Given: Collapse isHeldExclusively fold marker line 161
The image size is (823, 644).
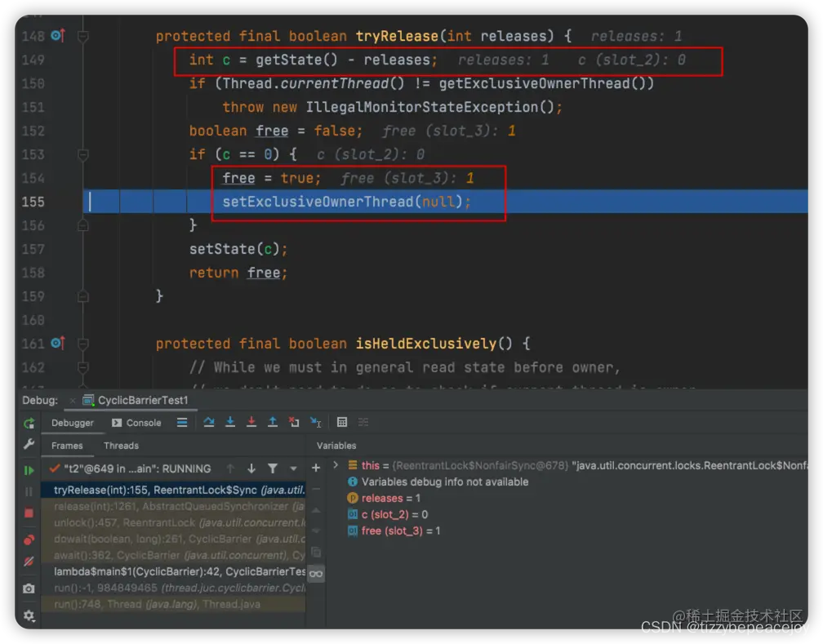Looking at the screenshot, I should click(x=83, y=344).
